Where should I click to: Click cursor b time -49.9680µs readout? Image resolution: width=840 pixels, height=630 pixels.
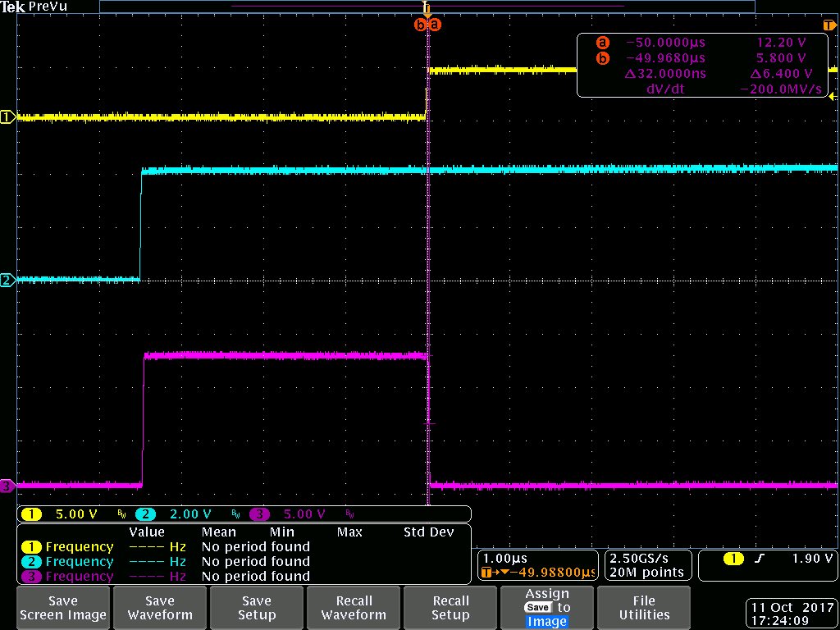[x=665, y=58]
